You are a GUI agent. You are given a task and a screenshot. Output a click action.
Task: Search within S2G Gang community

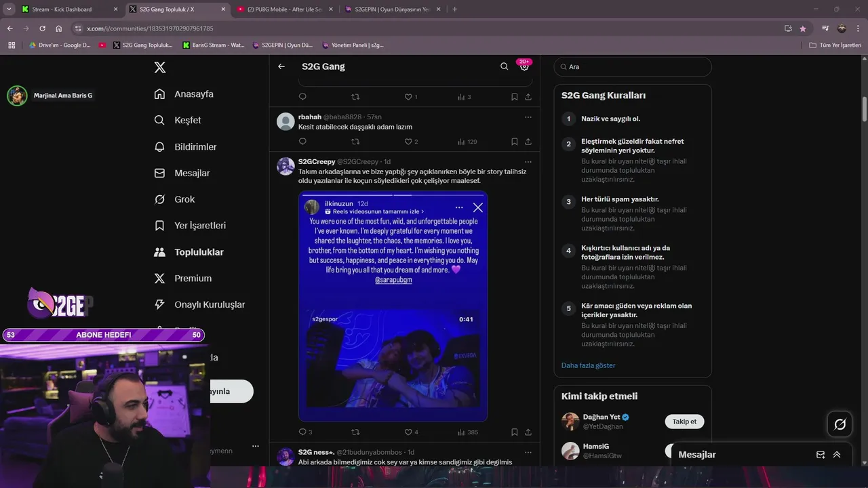pos(504,66)
